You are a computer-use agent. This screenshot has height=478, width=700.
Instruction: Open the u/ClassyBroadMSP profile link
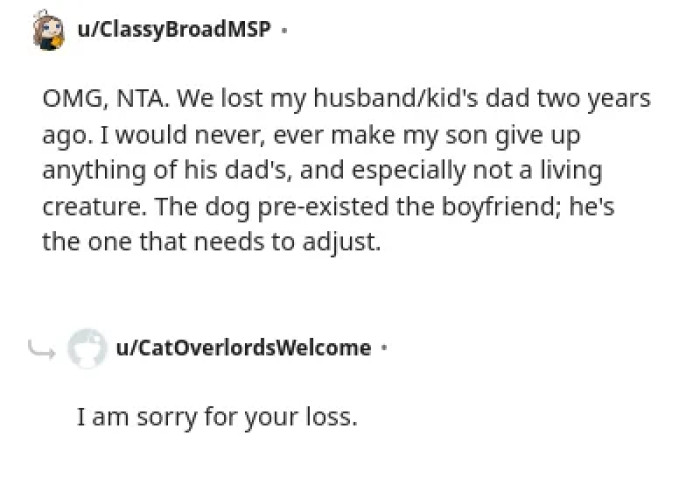point(173,29)
